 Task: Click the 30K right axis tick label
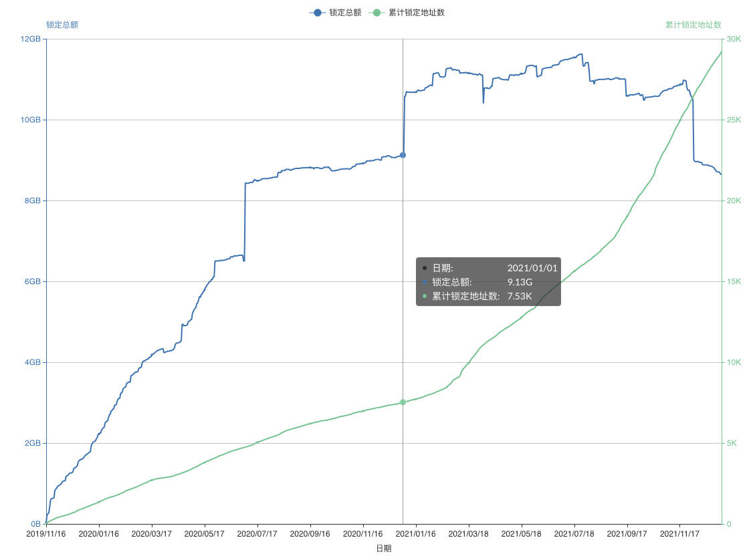(x=734, y=39)
